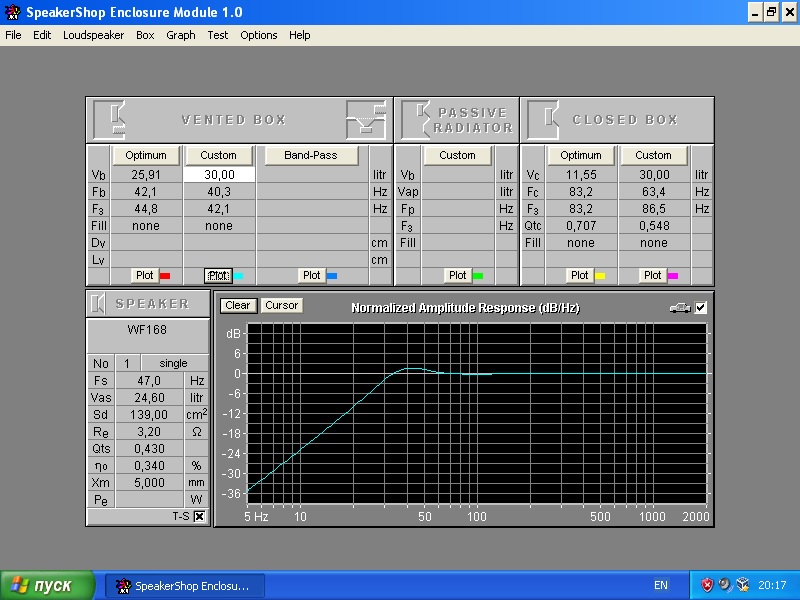Toggle the T-S checkbox in speaker panel
Image resolution: width=800 pixels, height=600 pixels.
tap(199, 516)
